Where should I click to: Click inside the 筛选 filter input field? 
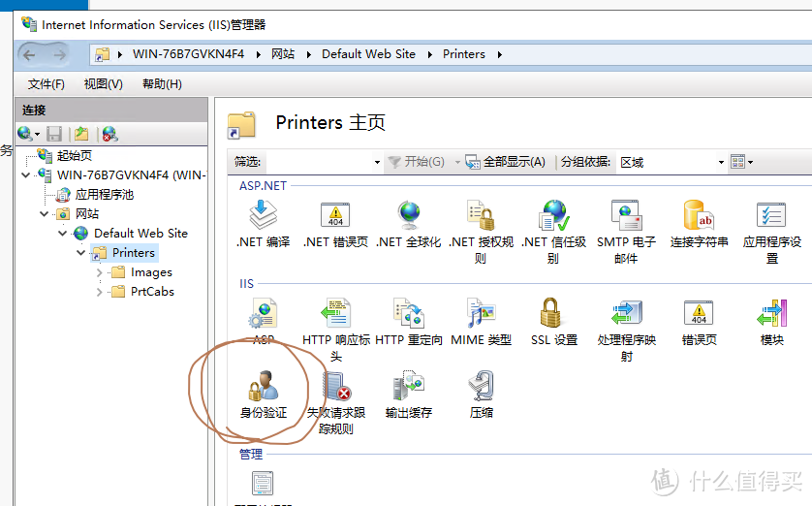319,162
